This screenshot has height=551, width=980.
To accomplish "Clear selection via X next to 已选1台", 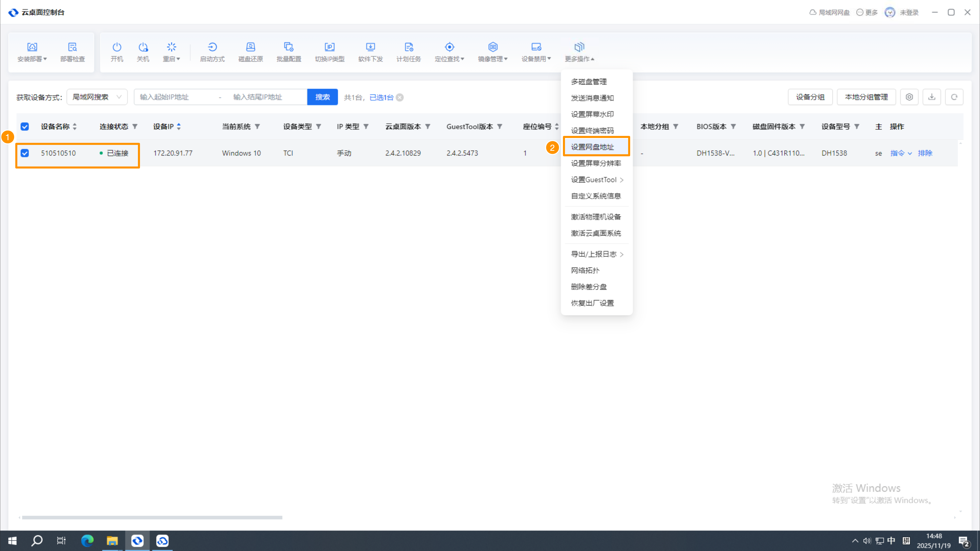I will (400, 97).
